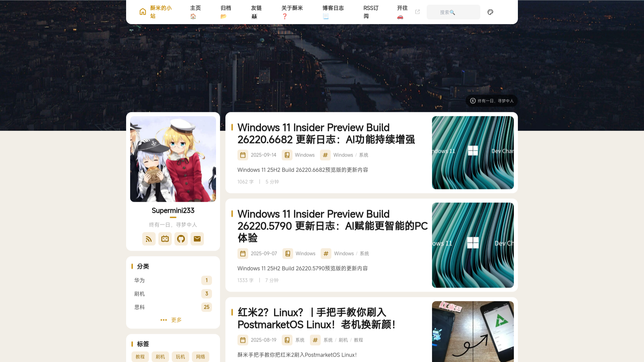This screenshot has width=644, height=362.
Task: Click the hashtag icon of the 26220.6682 post
Action: pos(325,155)
